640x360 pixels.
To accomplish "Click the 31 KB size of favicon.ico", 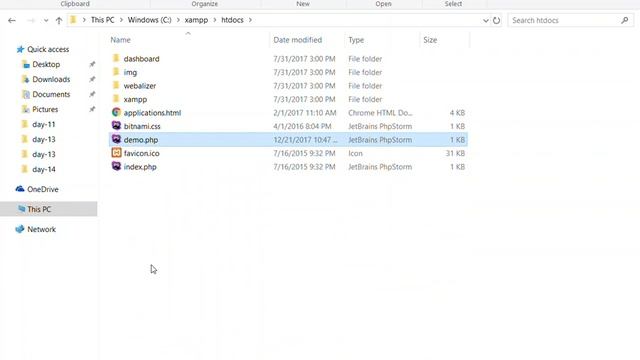I will coord(455,153).
